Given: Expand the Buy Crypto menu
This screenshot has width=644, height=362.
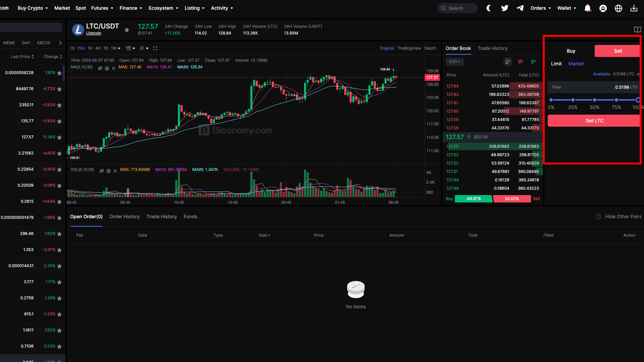Looking at the screenshot, I should (x=33, y=8).
